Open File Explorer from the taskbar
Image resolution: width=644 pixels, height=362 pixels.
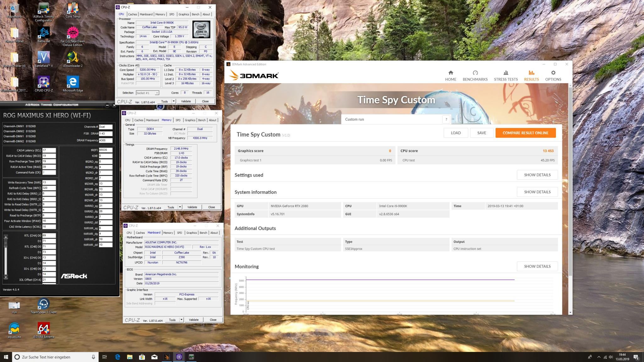click(x=130, y=357)
